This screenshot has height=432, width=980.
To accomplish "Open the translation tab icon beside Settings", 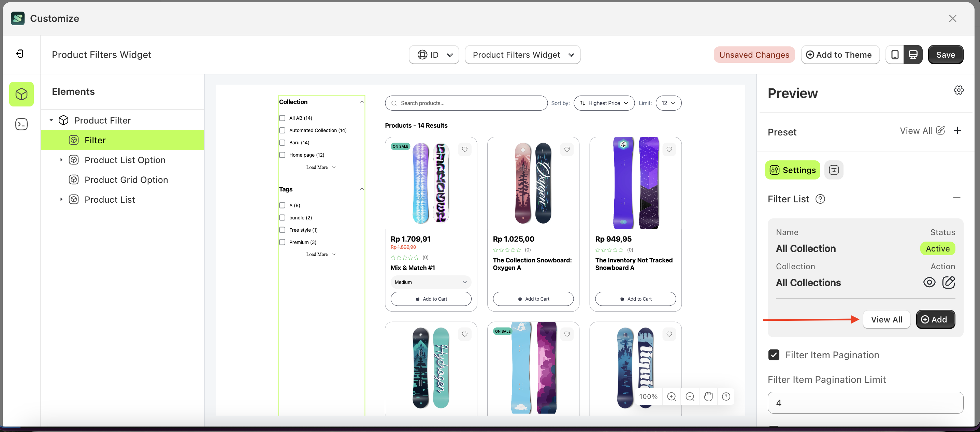I will [834, 170].
